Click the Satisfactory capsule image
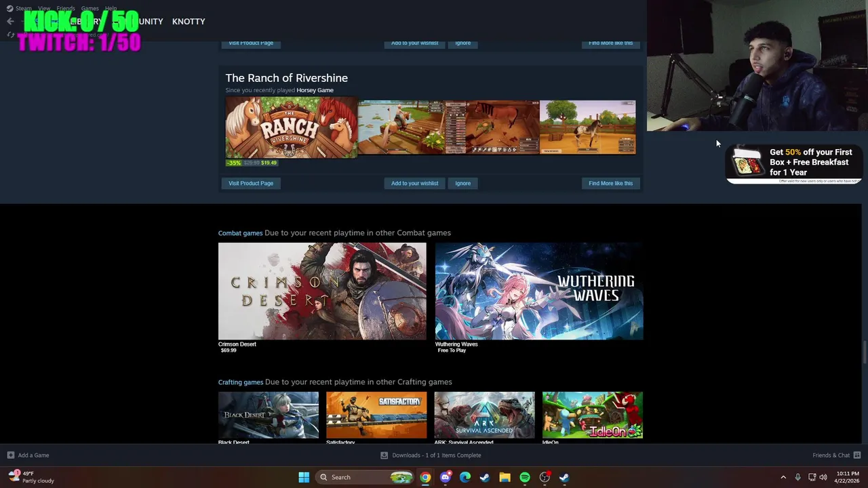The width and height of the screenshot is (868, 488). click(x=376, y=415)
